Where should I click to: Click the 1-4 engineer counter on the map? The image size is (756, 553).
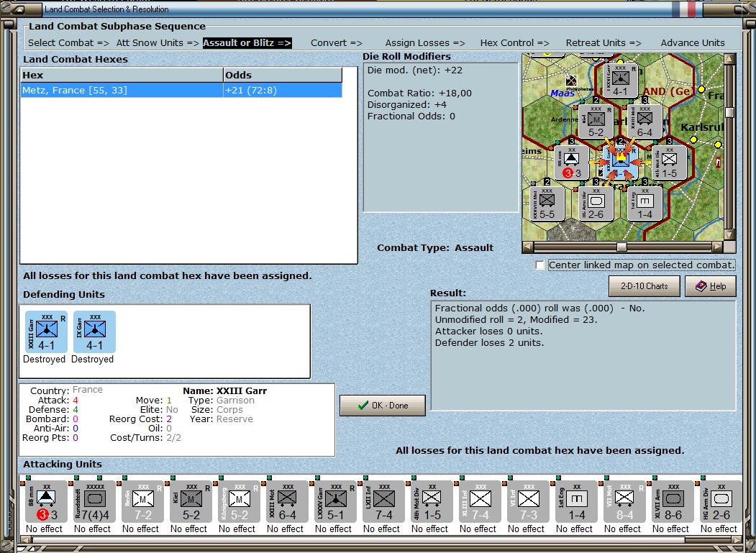click(x=645, y=204)
